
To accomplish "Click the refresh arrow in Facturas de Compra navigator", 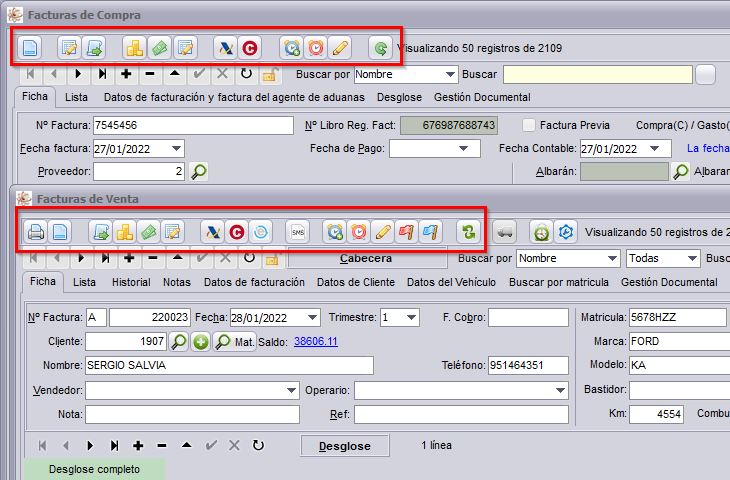I will (246, 74).
